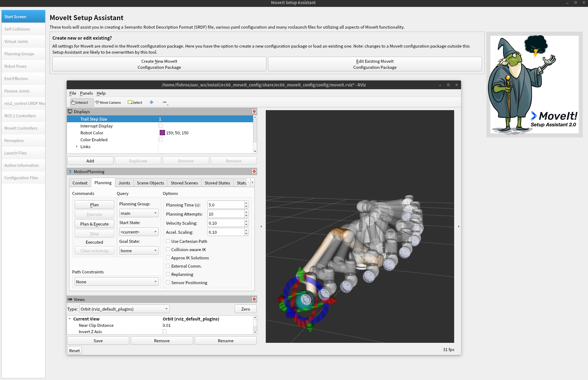Toggle Color Enabled checkbox
Viewport: 588px width, 380px height.
161,139
